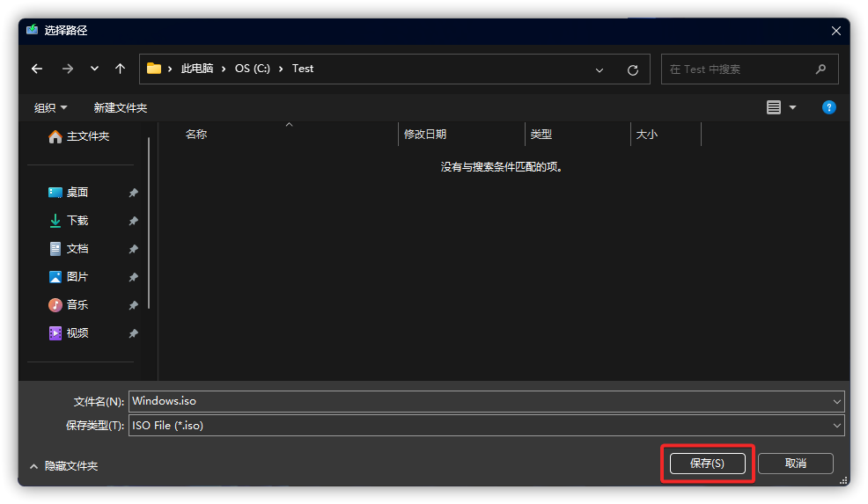Image resolution: width=868 pixels, height=504 pixels.
Task: Click the 选择路径 title bar app icon
Action: (32, 30)
